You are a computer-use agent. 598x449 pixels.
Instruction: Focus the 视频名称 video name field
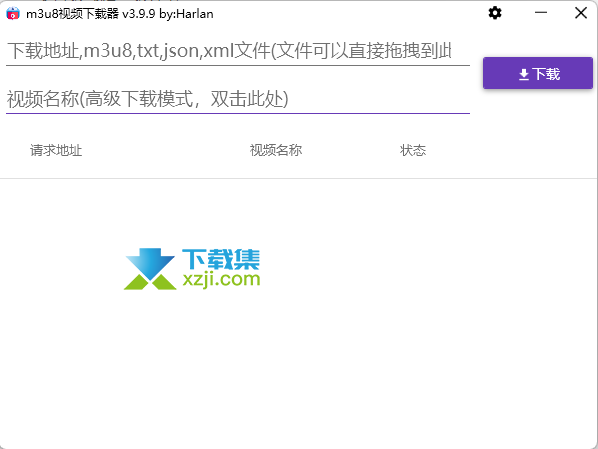tap(238, 99)
